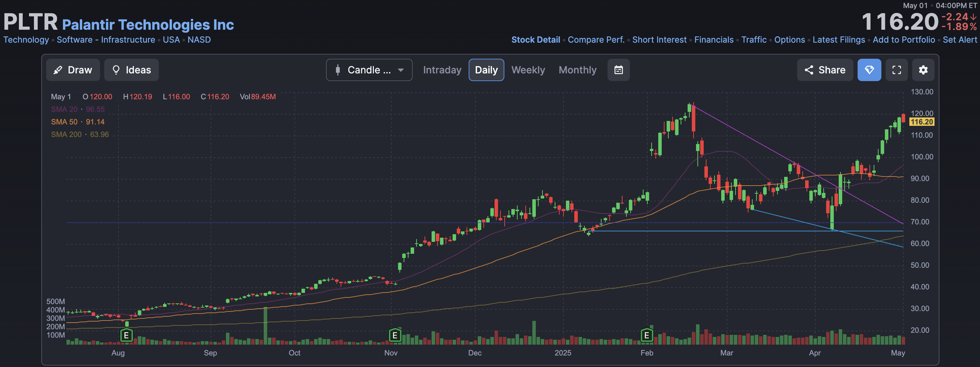
Task: Open Latest Filings link
Action: coord(838,39)
